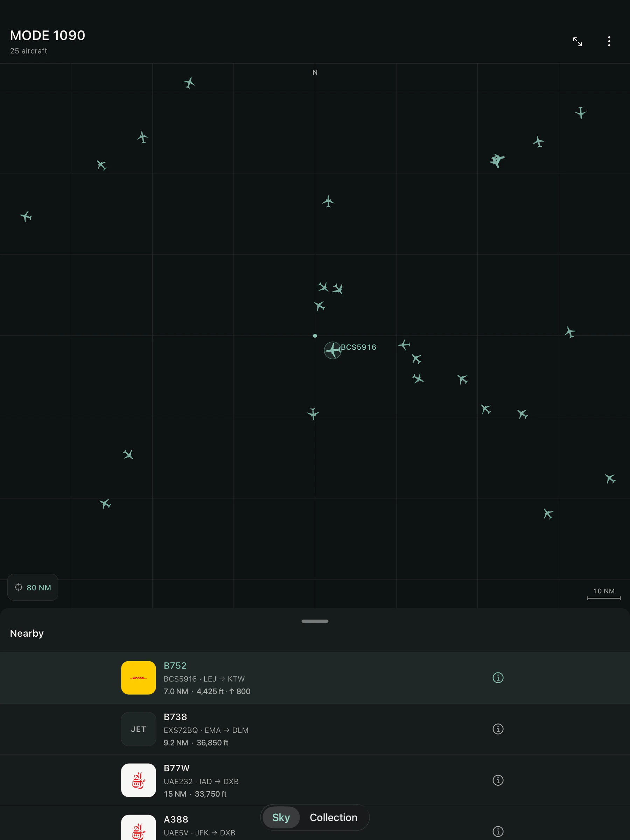Open the B738 EXS72BQ EMA to DLM row
630x840 pixels.
[x=315, y=729]
